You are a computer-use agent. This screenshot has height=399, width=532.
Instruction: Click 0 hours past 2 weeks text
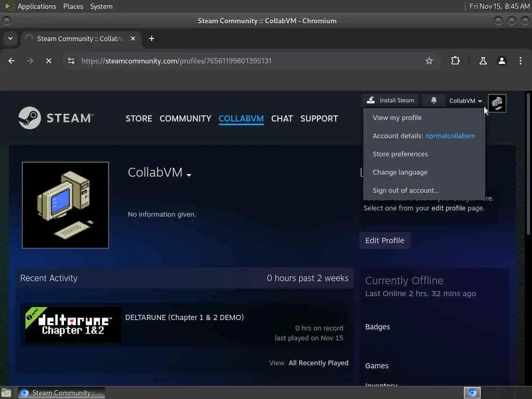click(308, 278)
